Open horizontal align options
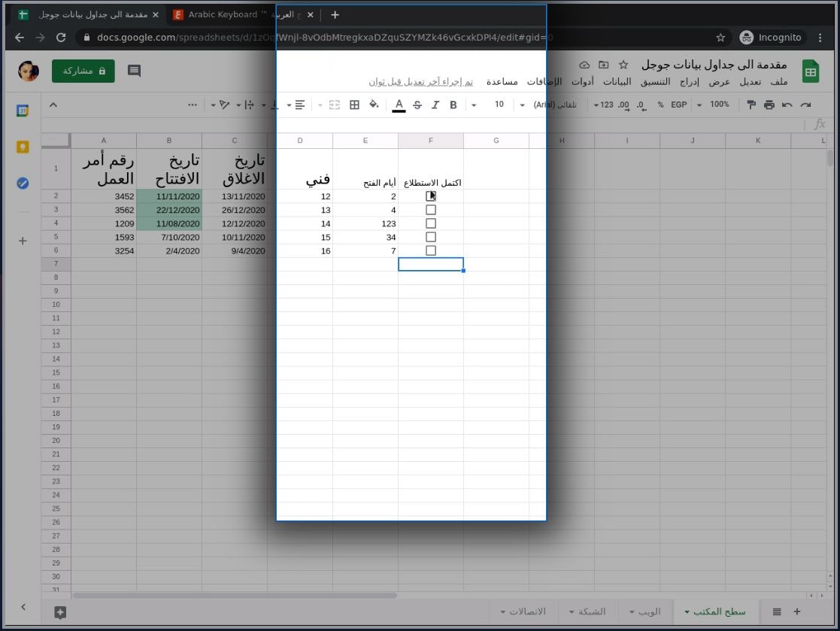The image size is (840, 631). (x=299, y=105)
